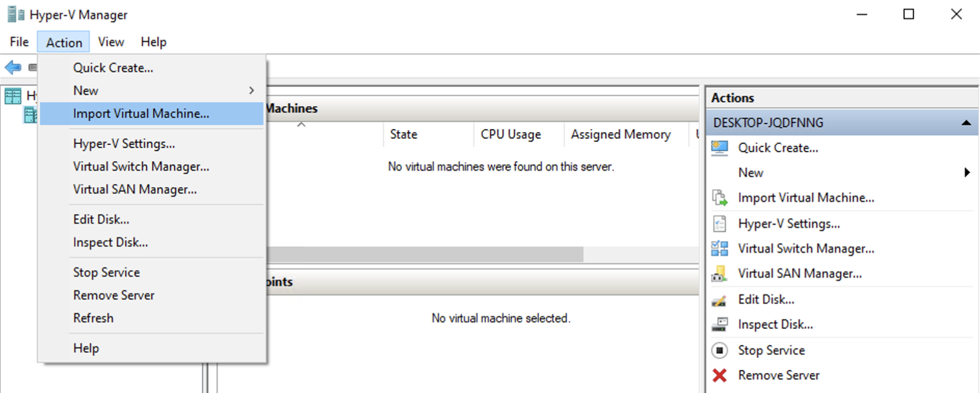Expand the New submenu arrow in Actions pane
This screenshot has height=393, width=980.
[967, 172]
